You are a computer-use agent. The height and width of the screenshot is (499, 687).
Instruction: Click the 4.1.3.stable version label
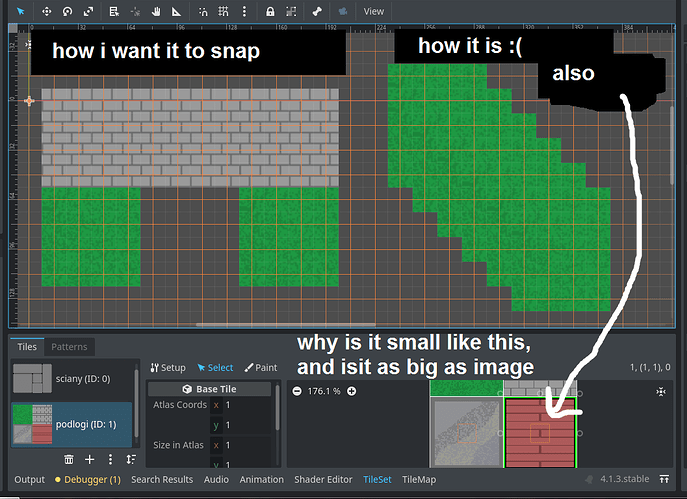[x=624, y=479]
